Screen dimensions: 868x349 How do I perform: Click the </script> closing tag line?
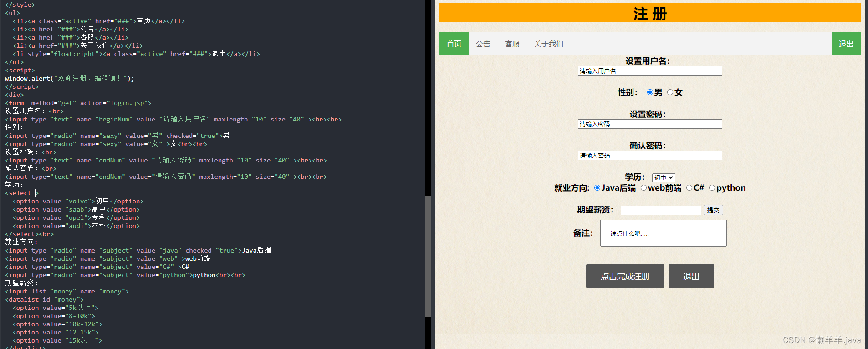[22, 86]
